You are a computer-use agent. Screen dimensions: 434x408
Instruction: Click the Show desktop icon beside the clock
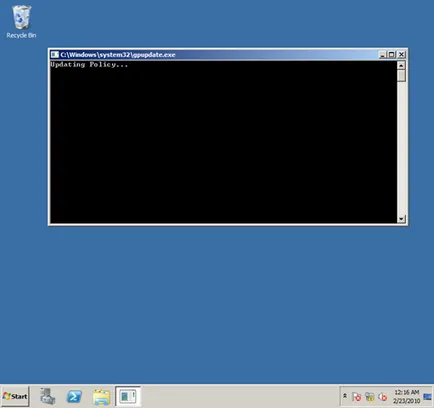[427, 397]
